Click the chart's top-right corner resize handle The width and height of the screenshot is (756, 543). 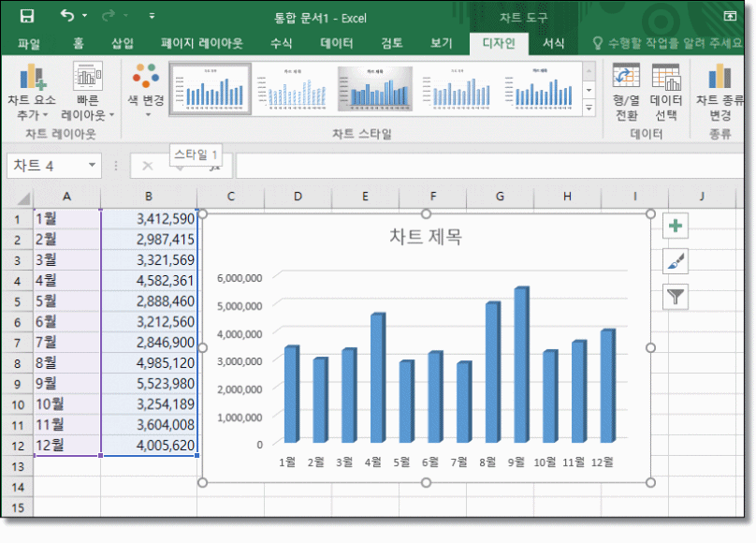click(650, 213)
